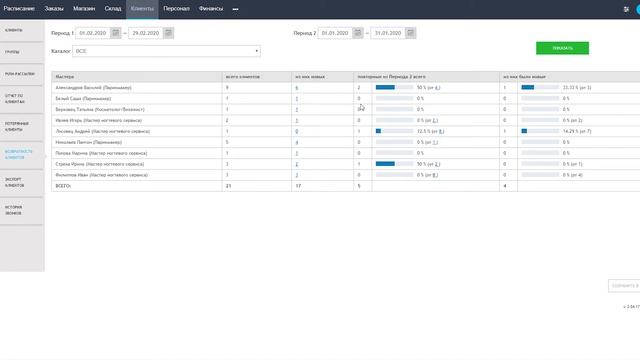The height and width of the screenshot is (360, 640).
Task: Open new clients link in Стрела Ирина row
Action: click(297, 164)
